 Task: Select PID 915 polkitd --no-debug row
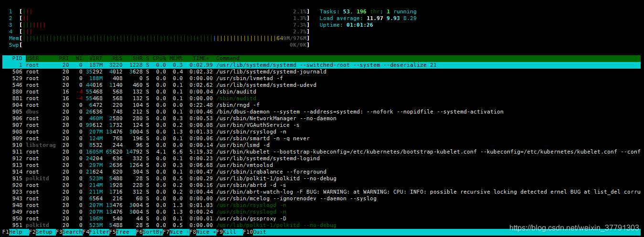pyautogui.click(x=322, y=178)
